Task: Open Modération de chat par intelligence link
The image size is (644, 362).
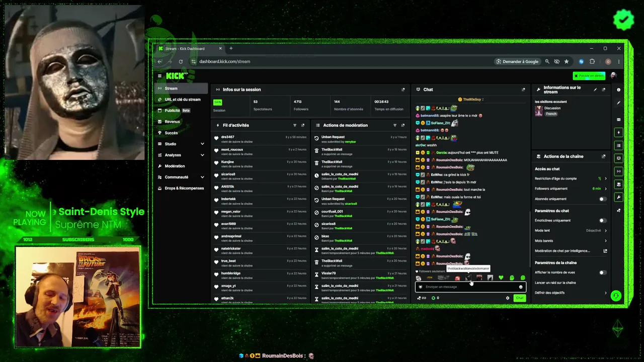Action: point(571,251)
